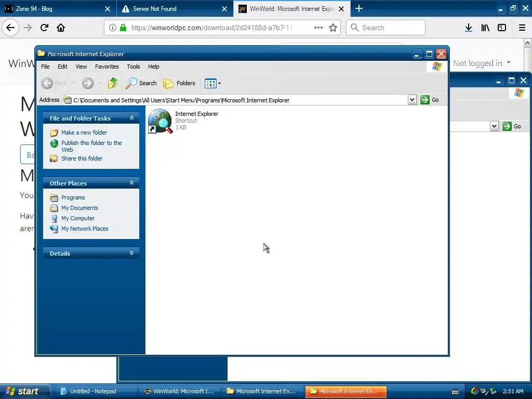
Task: Close the Server Not Found tab
Action: click(224, 9)
